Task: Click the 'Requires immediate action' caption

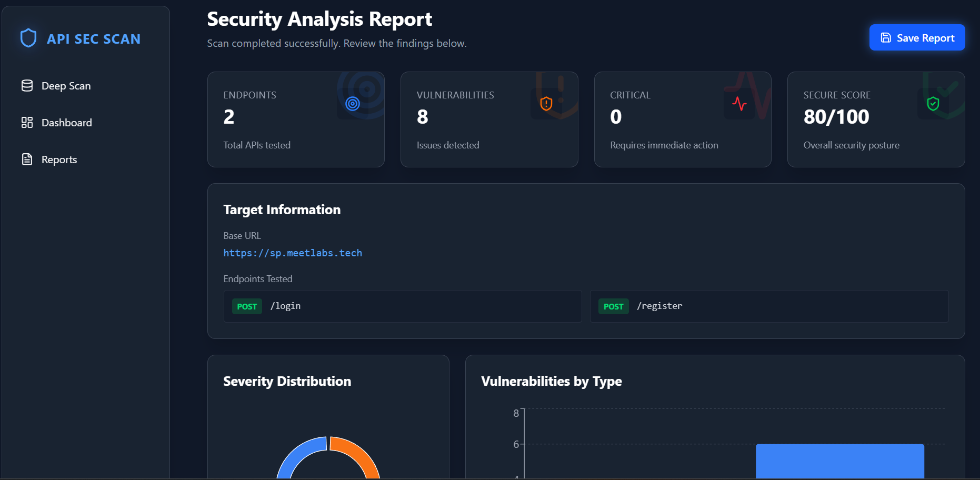Action: (x=664, y=145)
